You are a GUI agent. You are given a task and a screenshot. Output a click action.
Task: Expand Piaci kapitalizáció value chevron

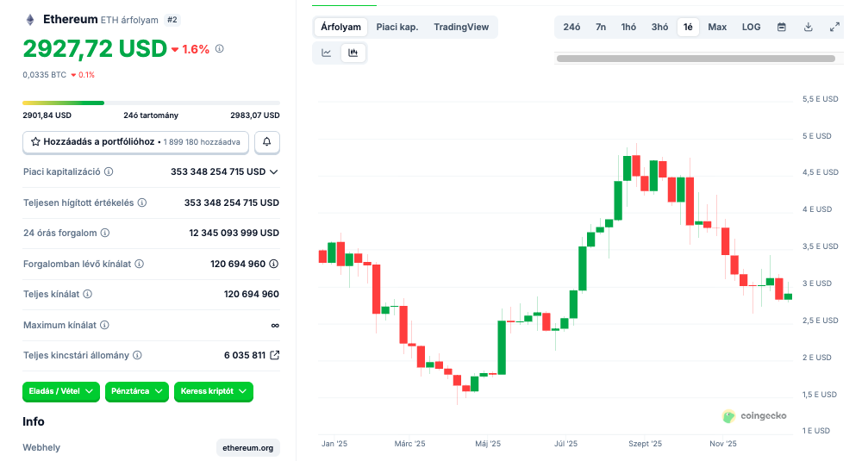click(x=273, y=172)
